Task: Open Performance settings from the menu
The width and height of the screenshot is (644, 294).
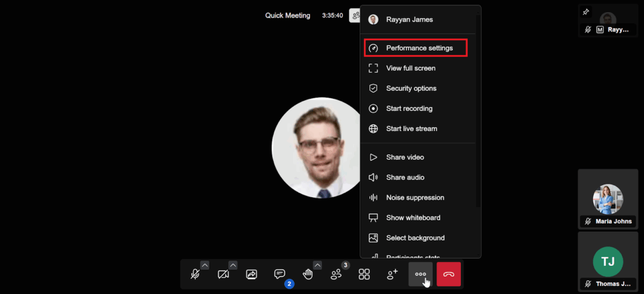Action: (x=419, y=48)
